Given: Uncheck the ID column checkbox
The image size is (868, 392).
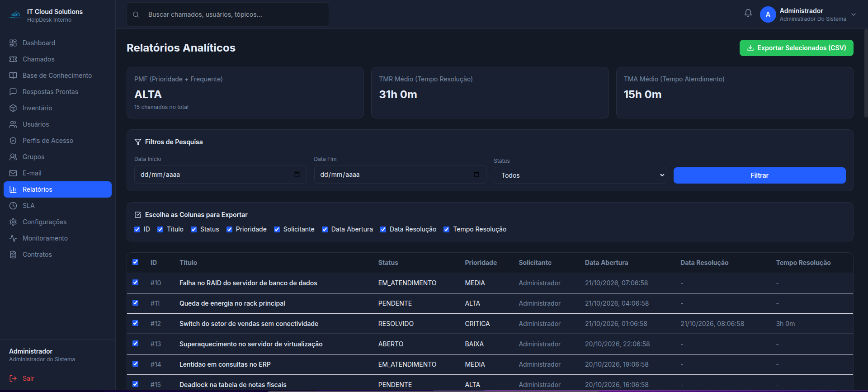Looking at the screenshot, I should pos(137,229).
